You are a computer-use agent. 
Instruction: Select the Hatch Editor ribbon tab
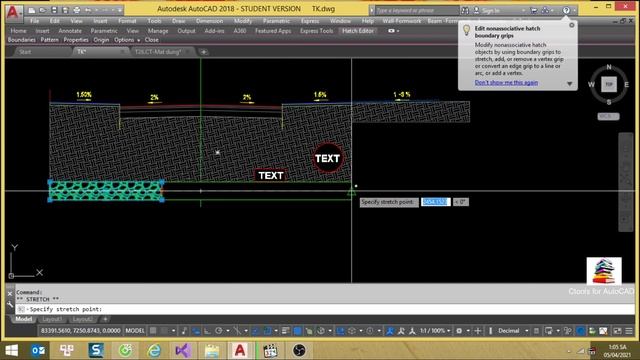pyautogui.click(x=358, y=31)
